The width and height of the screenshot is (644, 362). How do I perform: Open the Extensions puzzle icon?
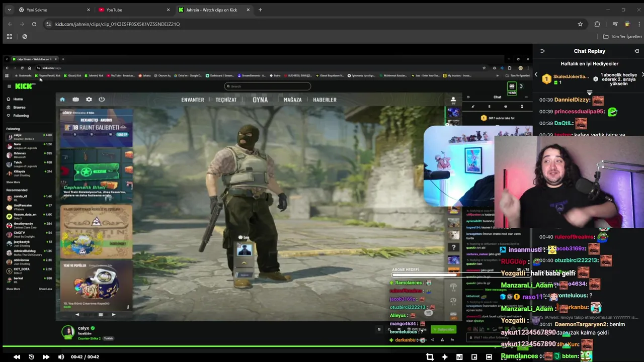point(597,24)
